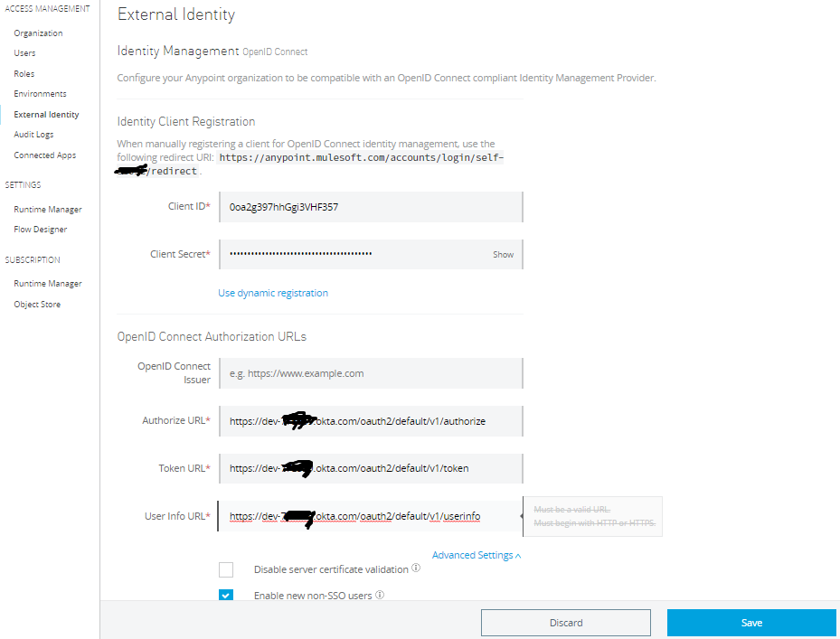Open Flow Designer settings
This screenshot has width=840, height=639.
coord(41,230)
